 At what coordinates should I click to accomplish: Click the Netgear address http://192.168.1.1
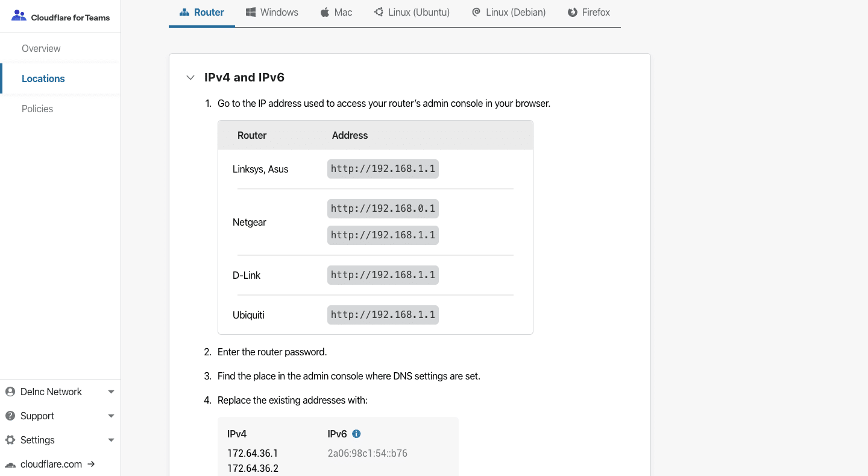[383, 235]
